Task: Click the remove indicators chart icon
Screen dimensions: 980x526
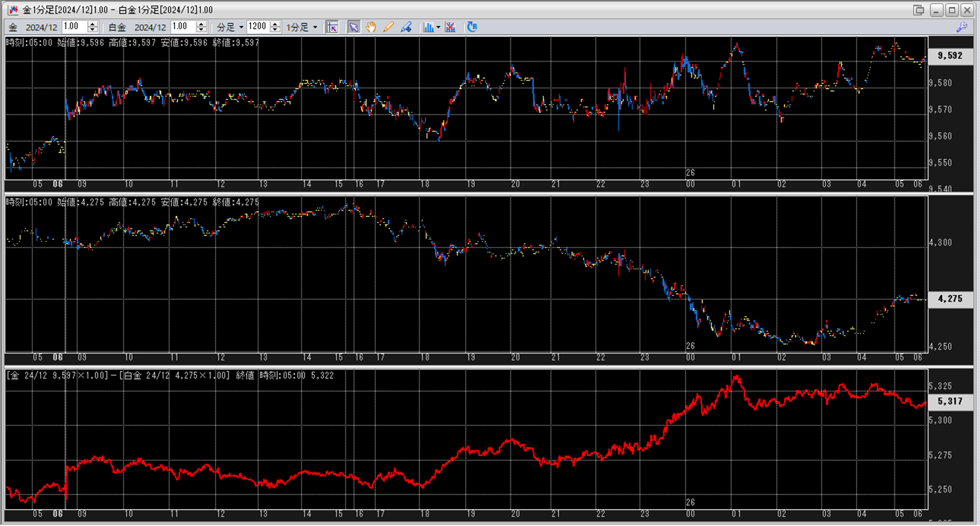Action: [450, 27]
